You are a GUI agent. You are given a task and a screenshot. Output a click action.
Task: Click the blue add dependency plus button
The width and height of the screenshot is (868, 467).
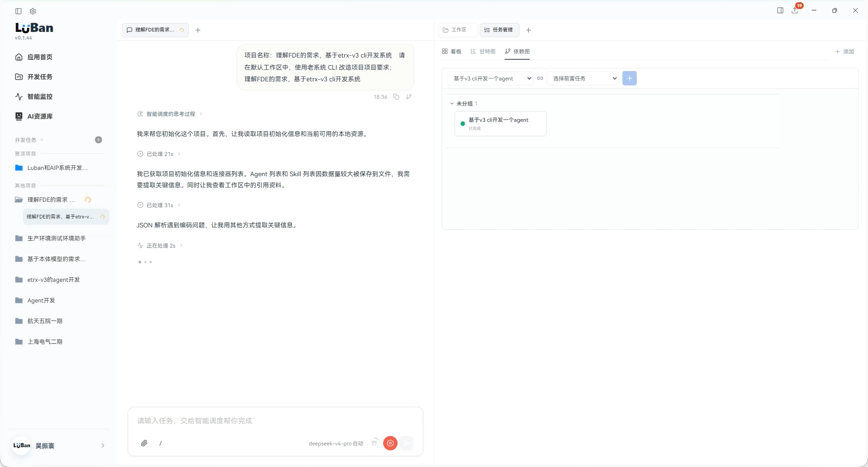coord(630,78)
